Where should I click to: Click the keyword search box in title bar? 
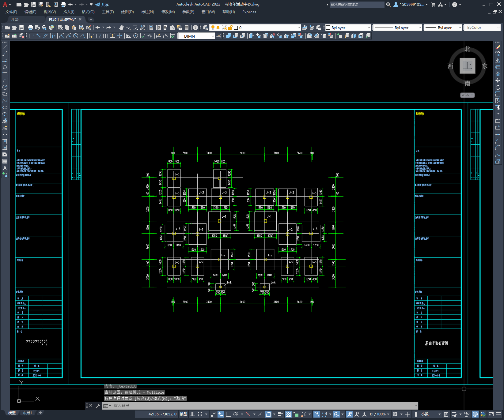tap(357, 4)
